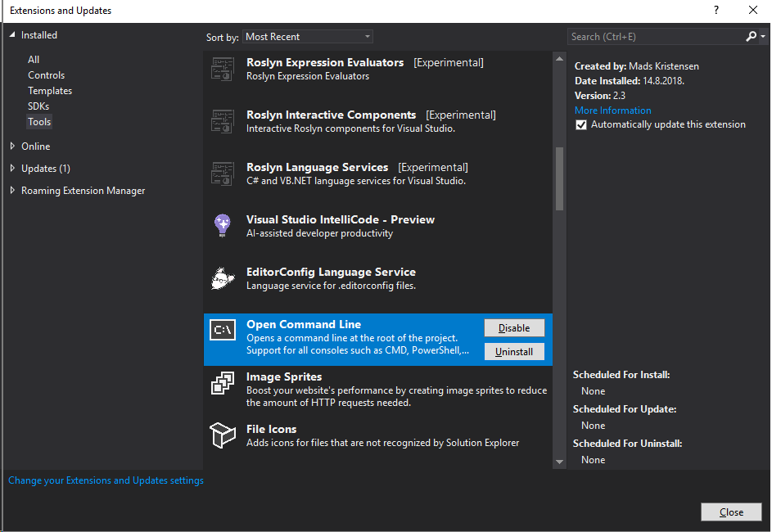Click the Scheduled For Uninstall: label
Image resolution: width=772 pixels, height=532 pixels.
pos(627,444)
